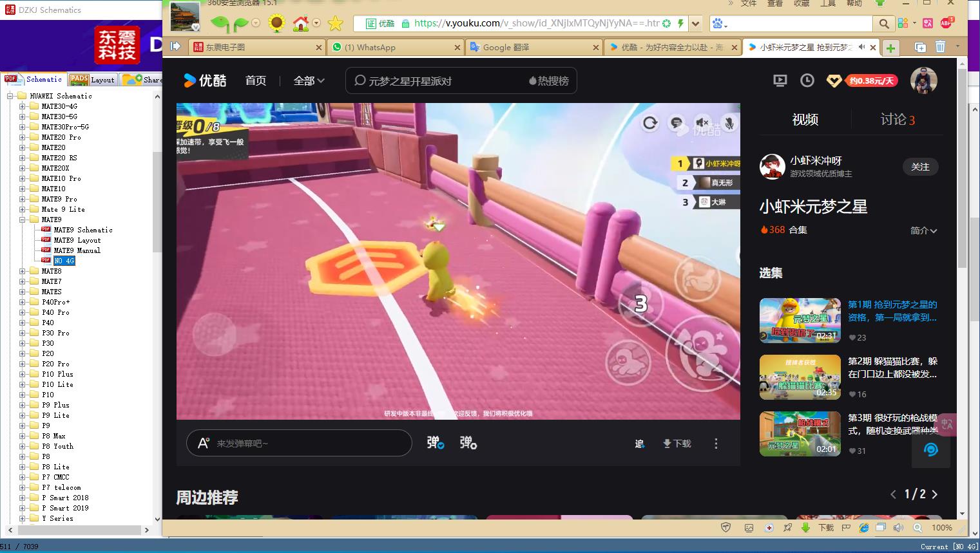Click the danmaku comment input field
Viewport: 980px width, 553px height.
(x=299, y=443)
